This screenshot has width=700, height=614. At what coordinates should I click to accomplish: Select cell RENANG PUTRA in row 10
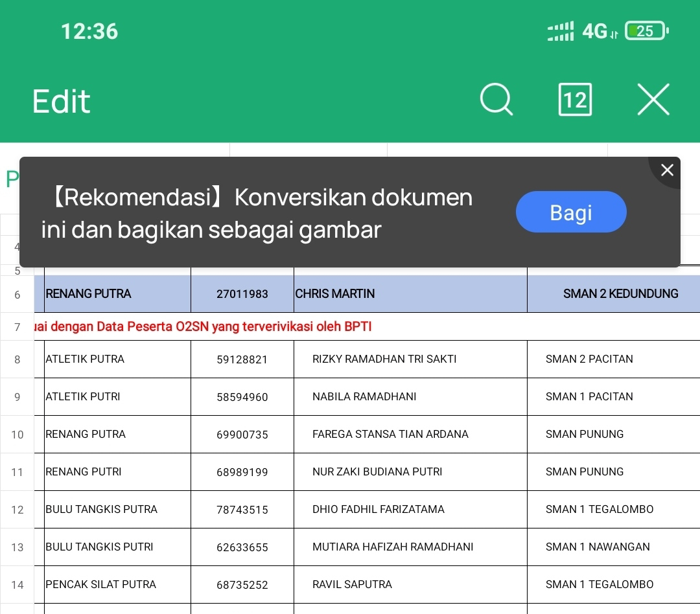click(x=117, y=434)
